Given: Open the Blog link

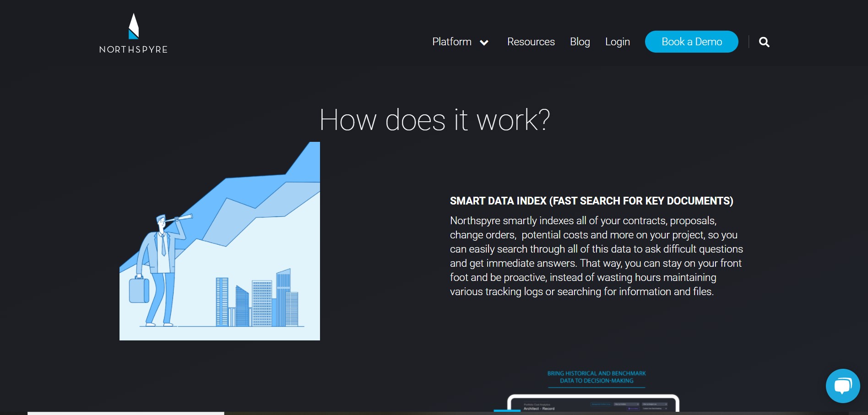Looking at the screenshot, I should (580, 42).
